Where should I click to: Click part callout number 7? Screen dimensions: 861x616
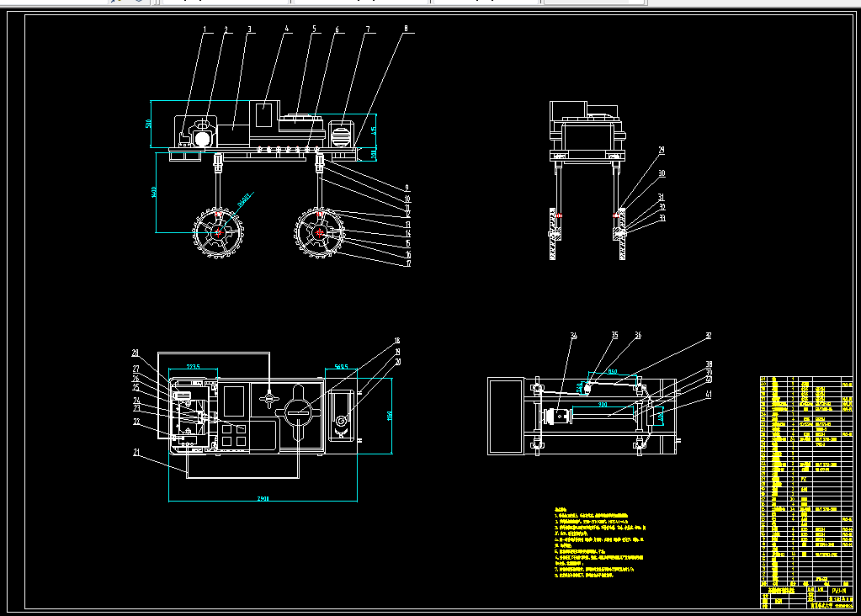point(367,29)
